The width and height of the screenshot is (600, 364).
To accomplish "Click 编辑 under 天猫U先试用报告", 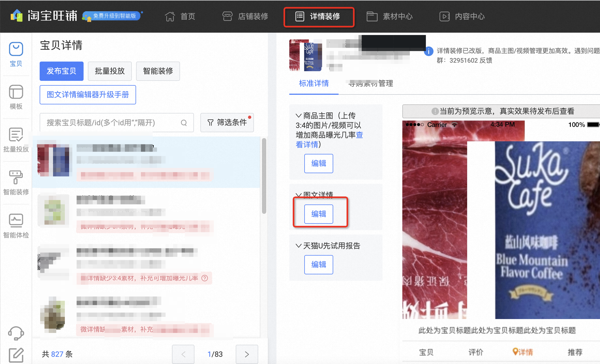I will pos(319,265).
